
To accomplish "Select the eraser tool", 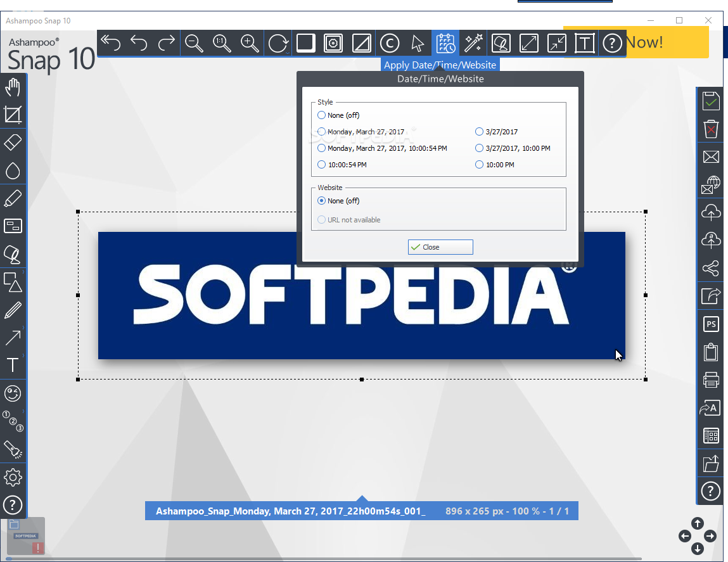I will [13, 143].
